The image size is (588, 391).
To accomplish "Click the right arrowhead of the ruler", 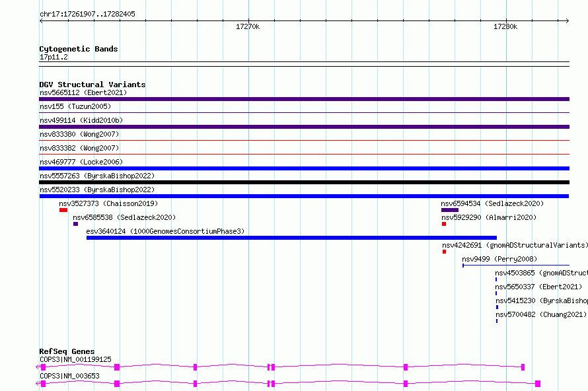I will point(568,20).
